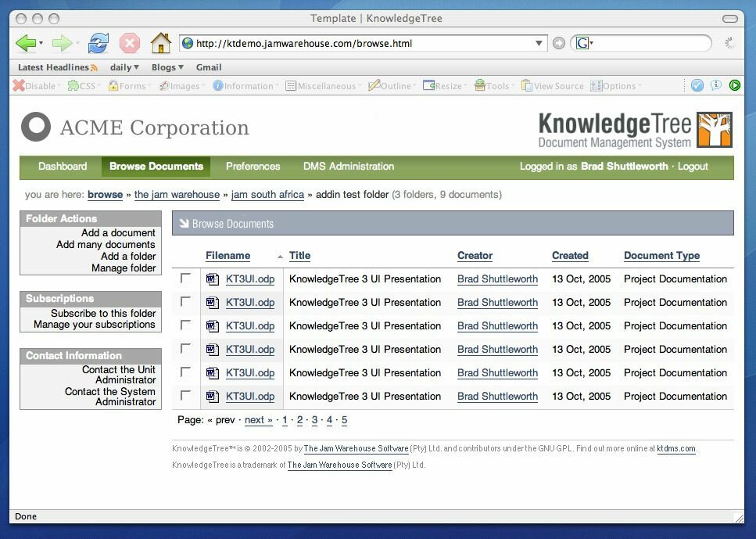This screenshot has width=756, height=539.
Task: Click the Google search engine icon
Action: (x=582, y=44)
